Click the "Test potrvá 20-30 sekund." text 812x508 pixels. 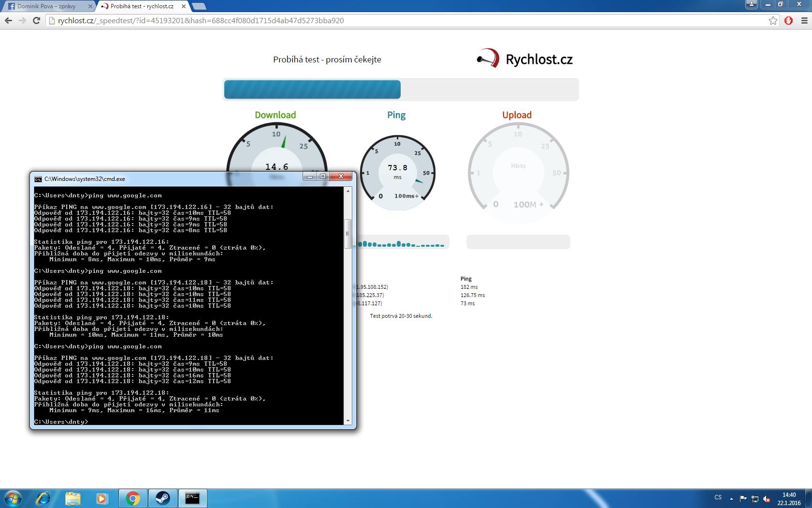click(401, 316)
